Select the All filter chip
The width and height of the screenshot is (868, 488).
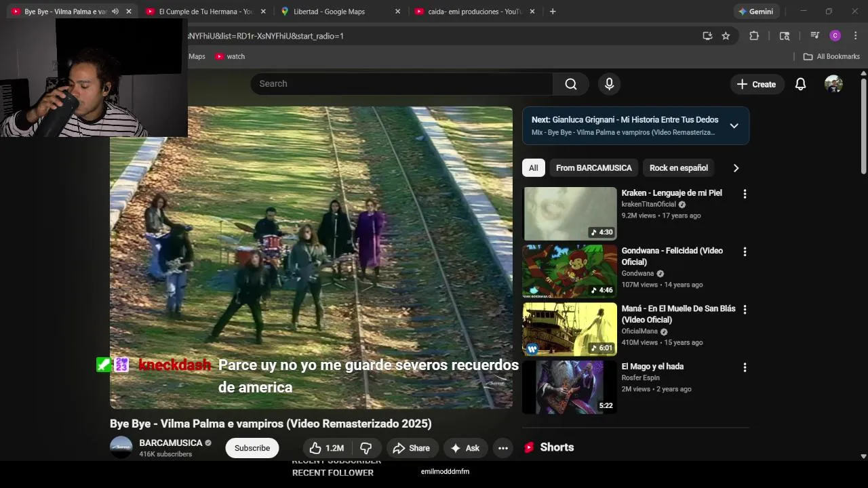click(x=534, y=168)
